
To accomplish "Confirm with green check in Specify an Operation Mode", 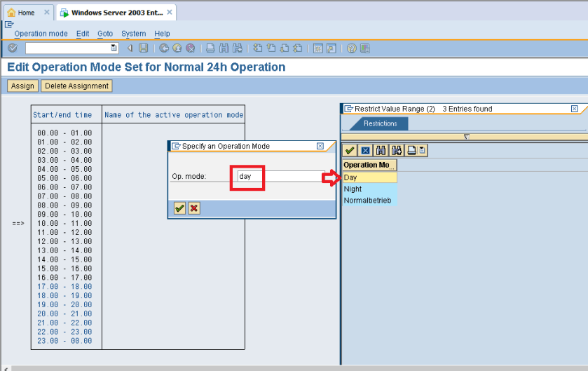I will pos(179,208).
